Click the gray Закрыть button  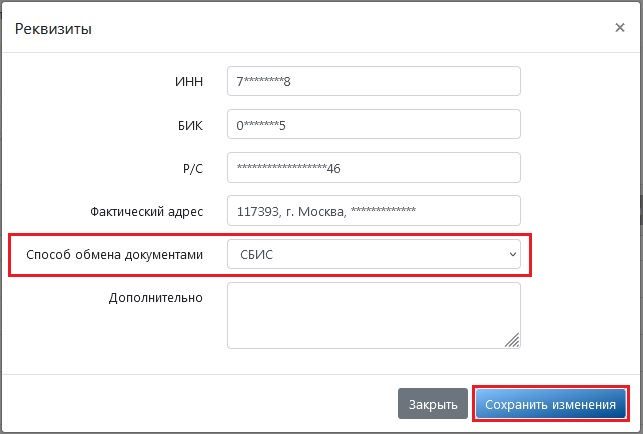433,404
